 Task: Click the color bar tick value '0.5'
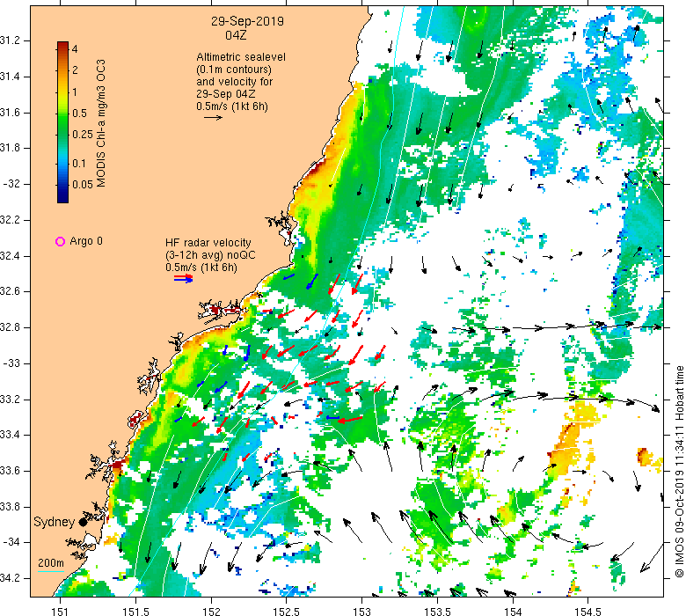click(x=80, y=114)
